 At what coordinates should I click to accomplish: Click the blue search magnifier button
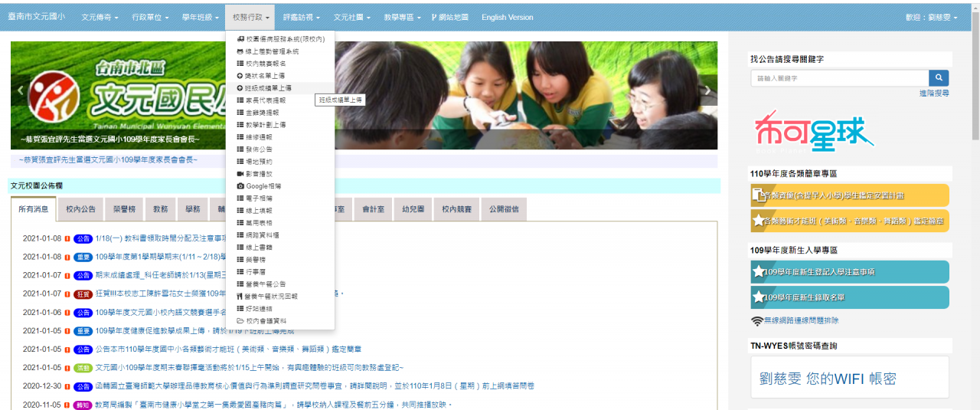click(x=939, y=78)
